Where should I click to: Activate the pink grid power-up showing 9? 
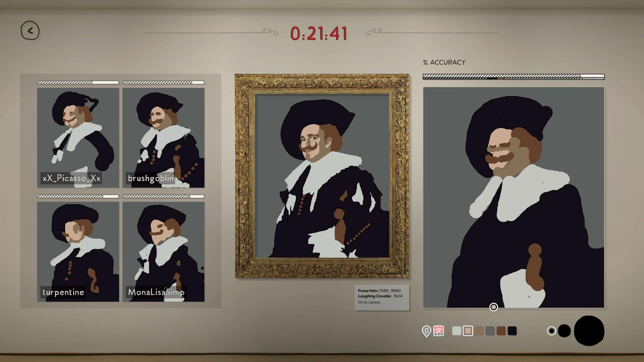pyautogui.click(x=439, y=331)
